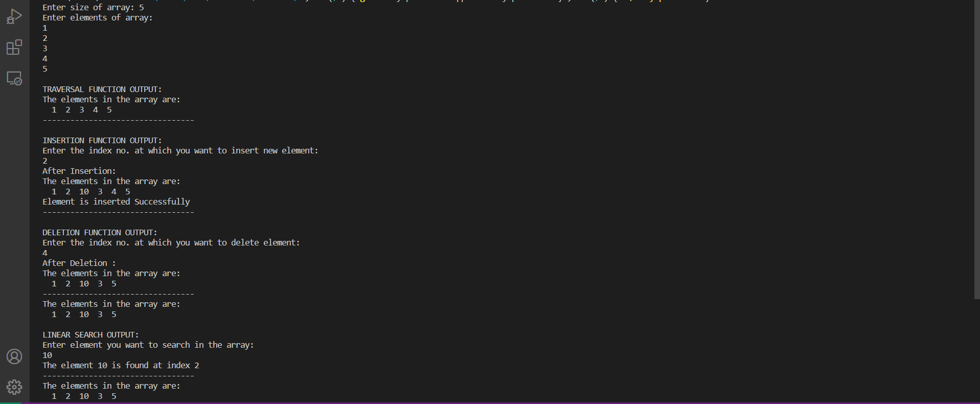The height and width of the screenshot is (404, 980).
Task: Click the delete element prompt line
Action: pyautogui.click(x=171, y=242)
